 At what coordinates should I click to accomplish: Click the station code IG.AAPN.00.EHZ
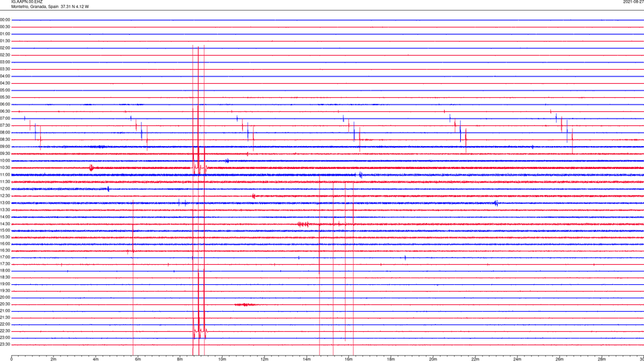[x=27, y=2]
